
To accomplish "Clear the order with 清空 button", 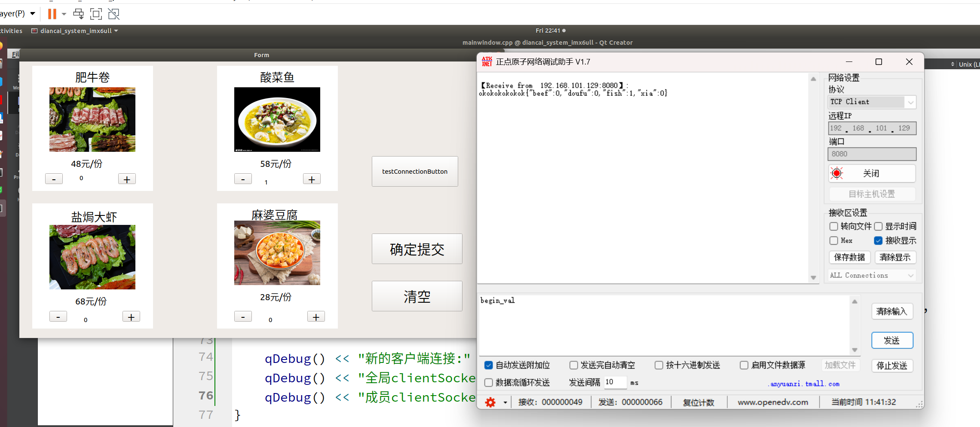I will click(417, 296).
